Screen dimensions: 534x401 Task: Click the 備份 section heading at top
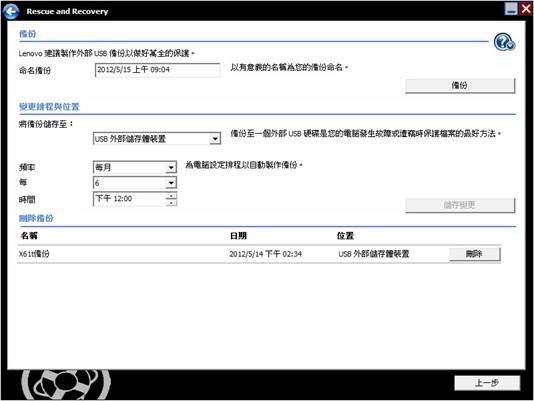point(28,34)
